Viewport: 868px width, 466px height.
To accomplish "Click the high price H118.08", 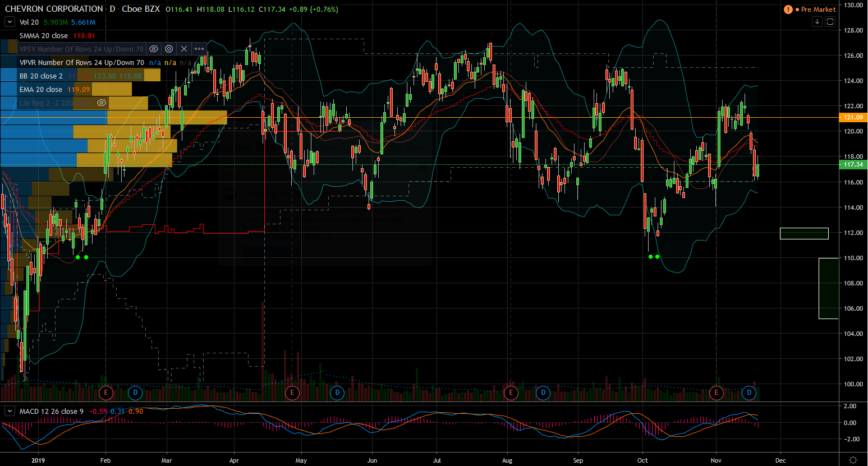I will (x=210, y=9).
